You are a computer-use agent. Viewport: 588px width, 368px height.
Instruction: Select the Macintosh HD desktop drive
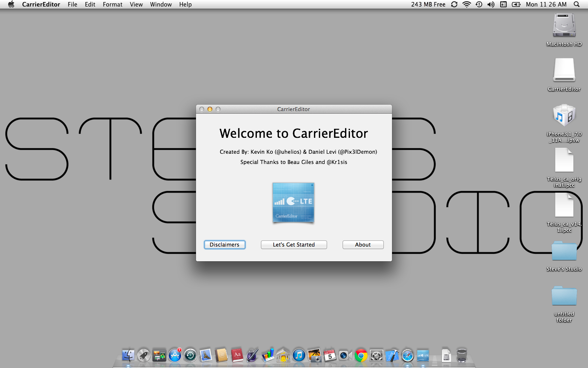point(564,30)
